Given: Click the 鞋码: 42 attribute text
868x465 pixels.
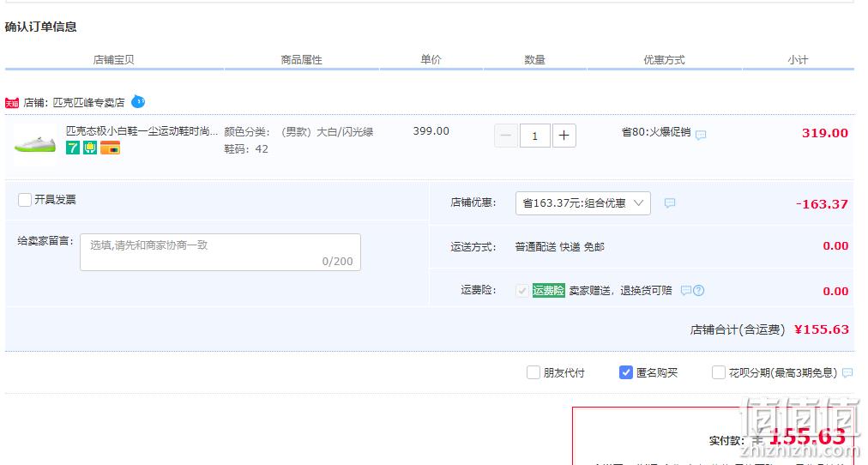Looking at the screenshot, I should (x=246, y=149).
